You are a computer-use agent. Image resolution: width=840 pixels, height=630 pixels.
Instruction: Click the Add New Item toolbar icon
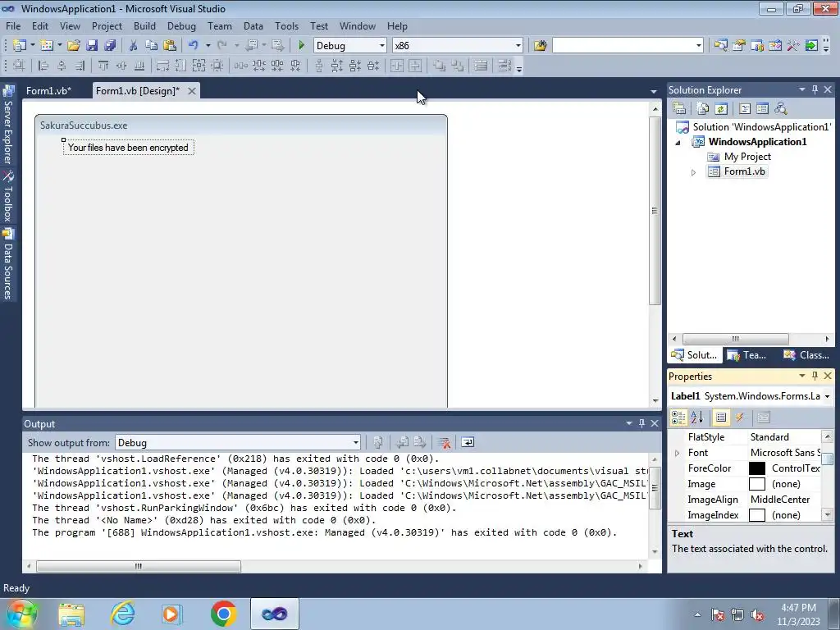coord(47,46)
